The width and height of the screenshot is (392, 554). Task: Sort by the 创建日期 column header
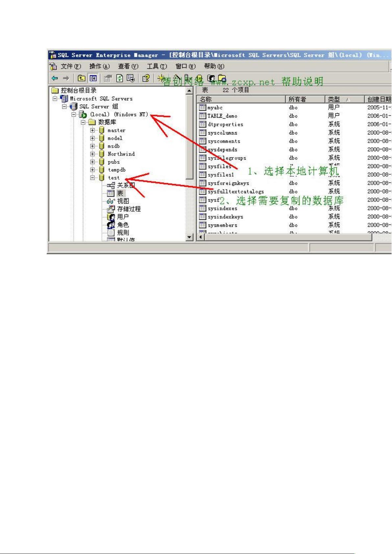pos(378,99)
